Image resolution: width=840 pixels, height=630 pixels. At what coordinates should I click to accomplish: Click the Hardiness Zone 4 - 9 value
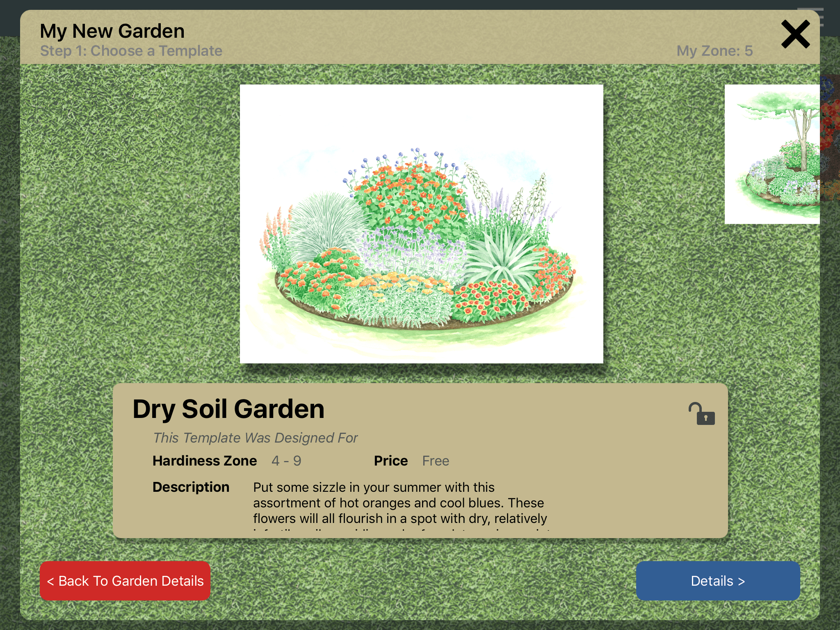286,461
